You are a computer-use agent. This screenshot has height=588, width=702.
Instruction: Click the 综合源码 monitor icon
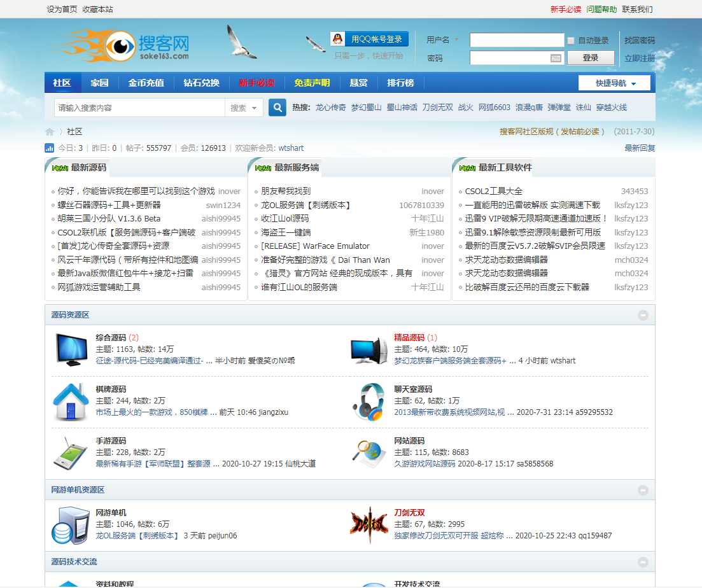71,348
